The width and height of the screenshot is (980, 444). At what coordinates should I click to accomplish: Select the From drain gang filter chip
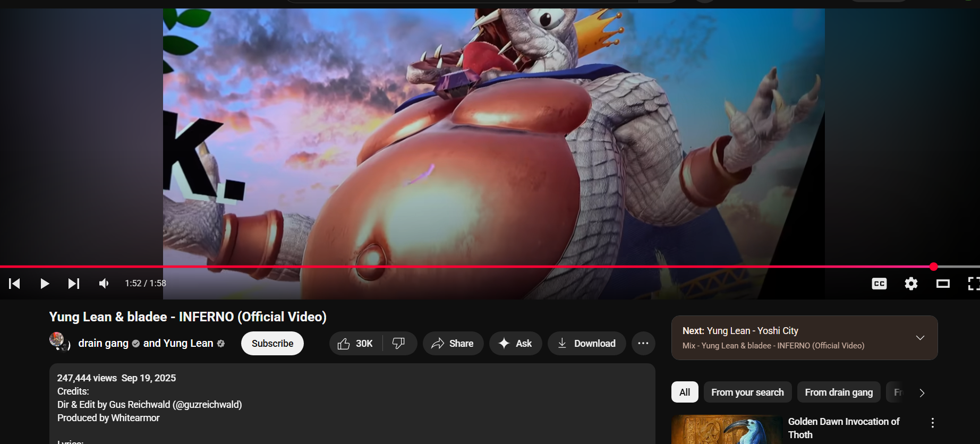pyautogui.click(x=838, y=392)
